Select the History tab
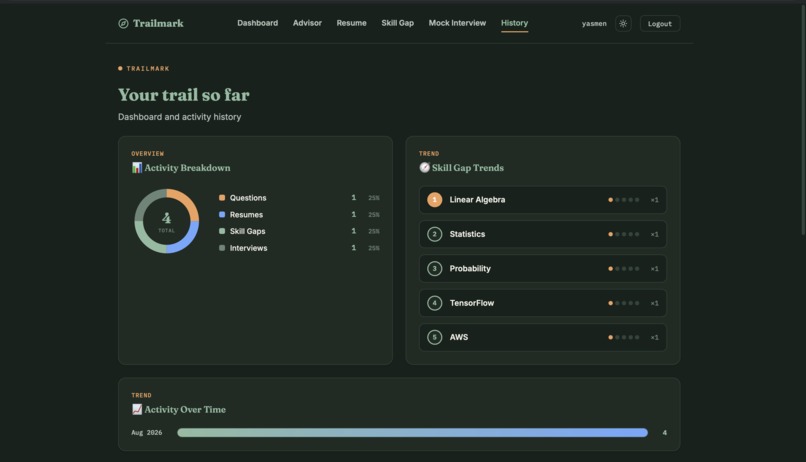 [515, 23]
